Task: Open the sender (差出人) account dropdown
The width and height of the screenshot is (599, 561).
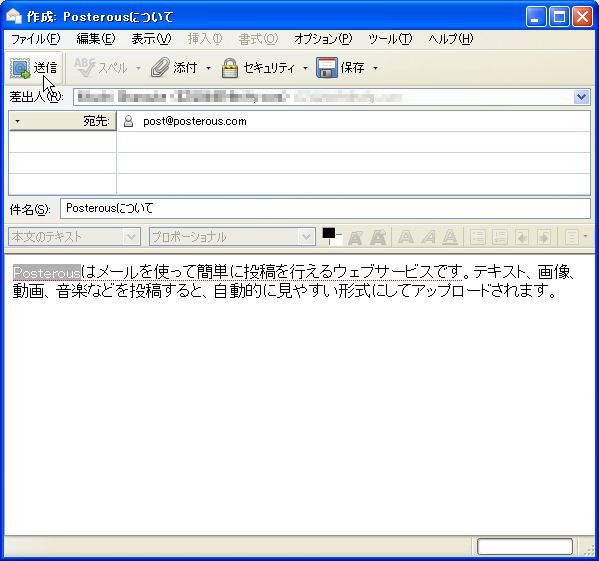Action: (581, 97)
